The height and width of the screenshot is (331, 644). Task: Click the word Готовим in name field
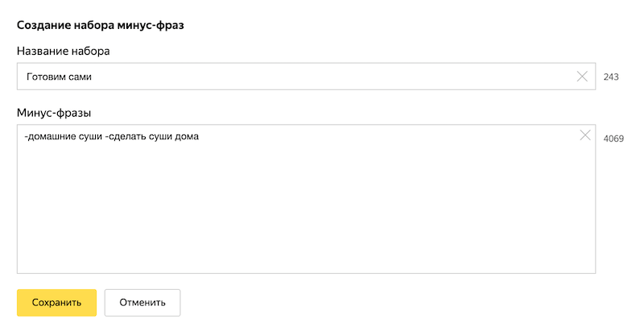[x=45, y=77]
